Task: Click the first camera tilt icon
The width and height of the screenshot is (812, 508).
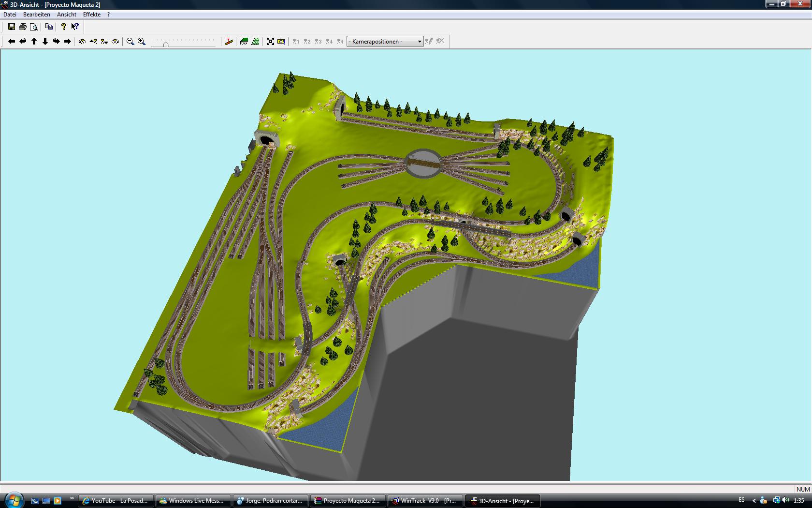Action: click(x=82, y=42)
